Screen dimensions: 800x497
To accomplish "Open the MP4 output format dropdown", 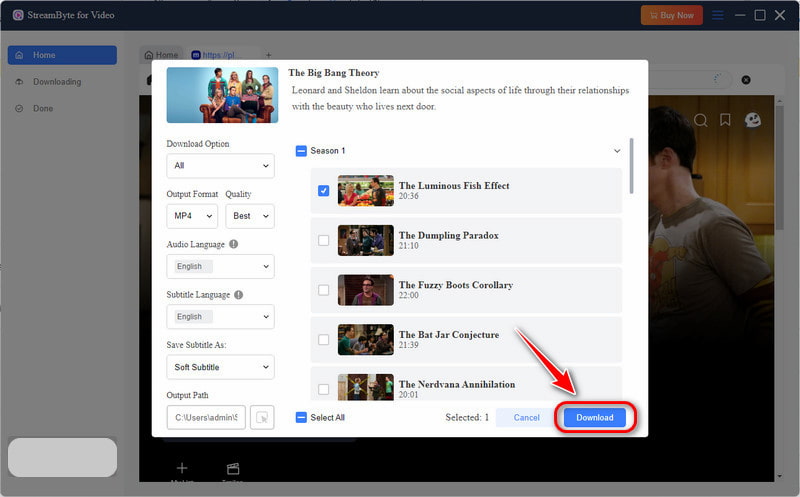I will click(x=192, y=216).
